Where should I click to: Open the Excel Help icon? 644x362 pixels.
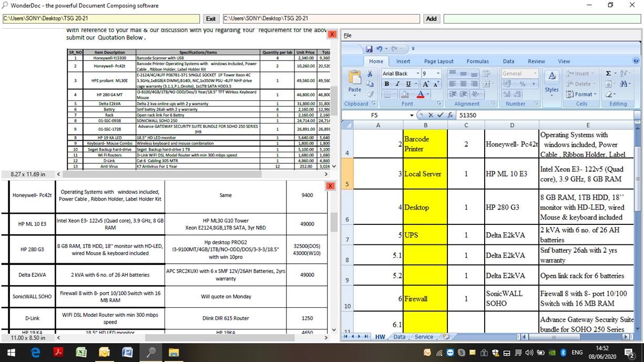click(x=636, y=61)
